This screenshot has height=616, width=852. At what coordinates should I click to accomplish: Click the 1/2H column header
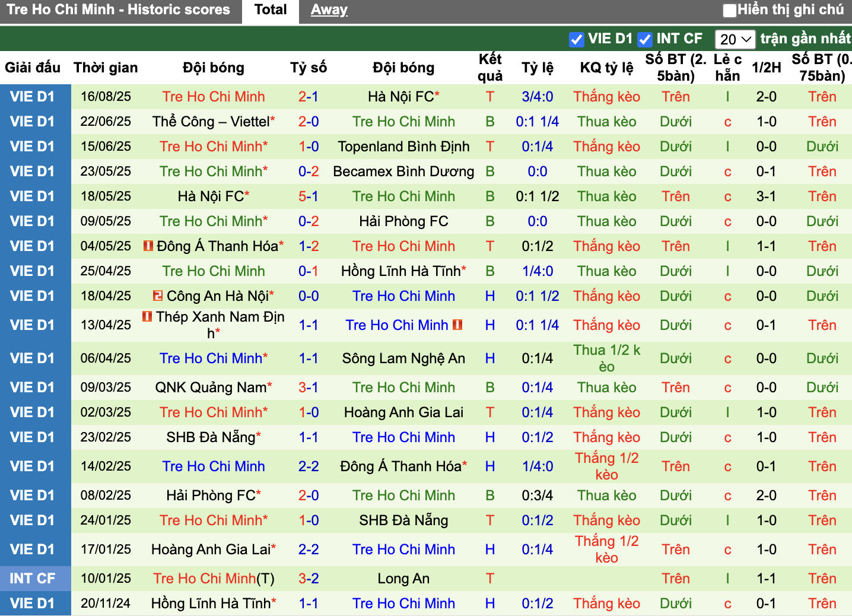767,68
